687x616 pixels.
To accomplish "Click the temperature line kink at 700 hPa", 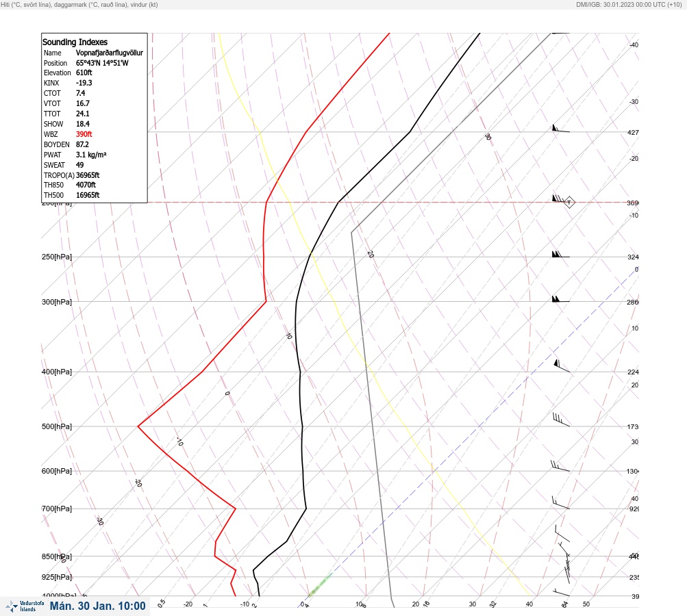I will pos(305,509).
